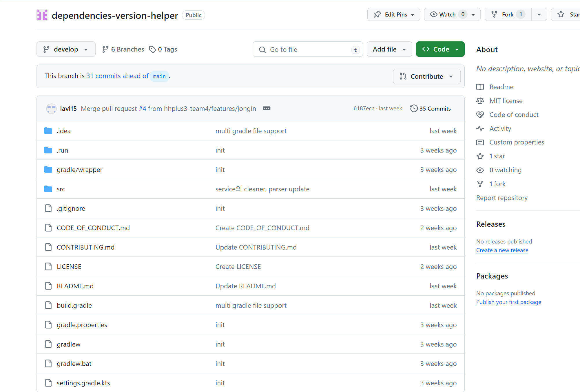Image resolution: width=580 pixels, height=392 pixels.
Task: Open Readme via book icon
Action: tap(480, 87)
